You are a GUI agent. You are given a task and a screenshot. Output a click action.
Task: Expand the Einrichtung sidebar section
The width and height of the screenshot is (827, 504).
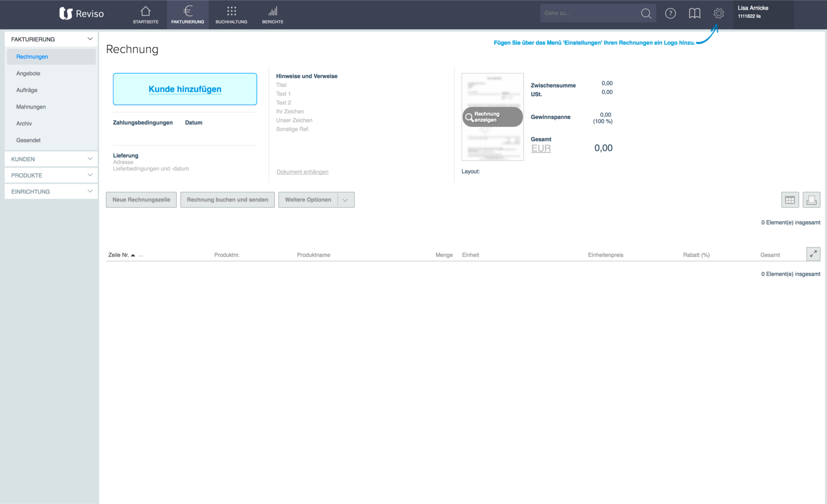point(51,191)
